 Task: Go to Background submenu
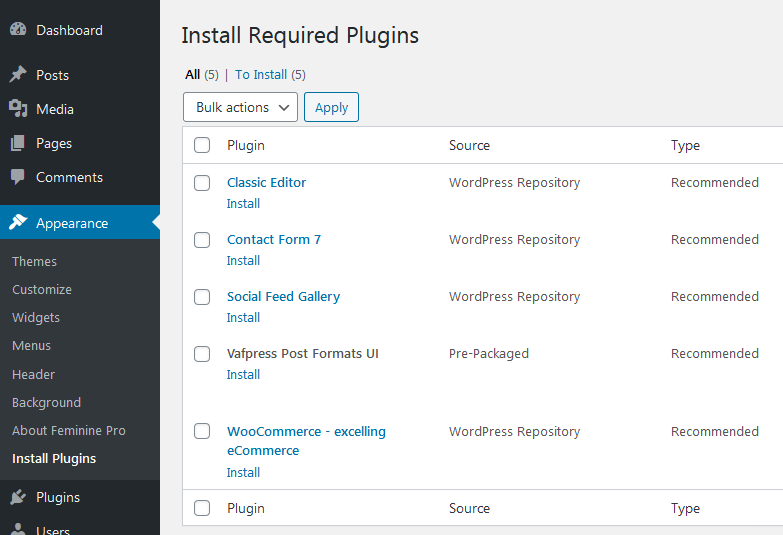coord(46,402)
